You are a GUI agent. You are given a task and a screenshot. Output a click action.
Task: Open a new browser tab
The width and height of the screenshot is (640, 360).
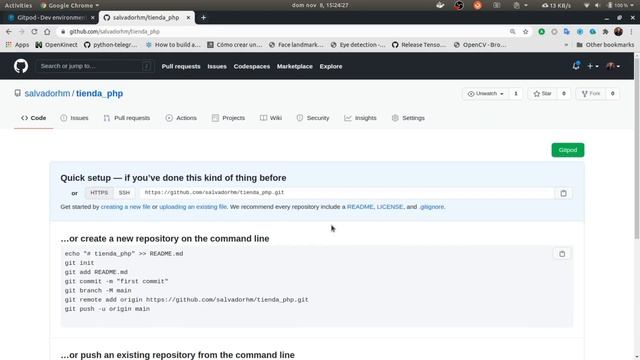pyautogui.click(x=203, y=18)
